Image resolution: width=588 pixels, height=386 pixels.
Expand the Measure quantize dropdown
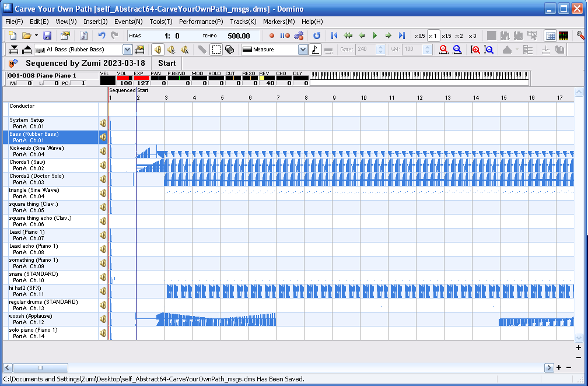pyautogui.click(x=303, y=50)
